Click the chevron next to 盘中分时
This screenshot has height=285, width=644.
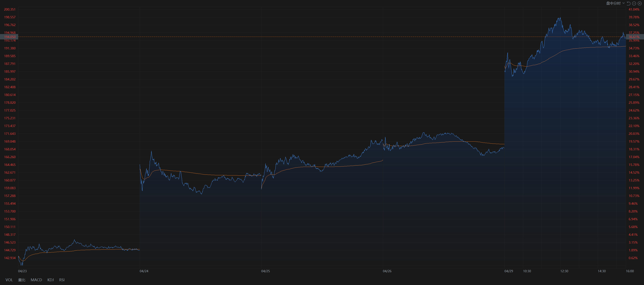coord(623,3)
